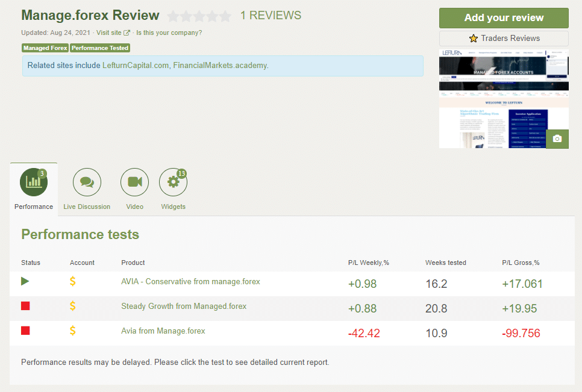Click the red square icon for Avia from Manage.forex
This screenshot has height=392, width=582.
(x=25, y=330)
